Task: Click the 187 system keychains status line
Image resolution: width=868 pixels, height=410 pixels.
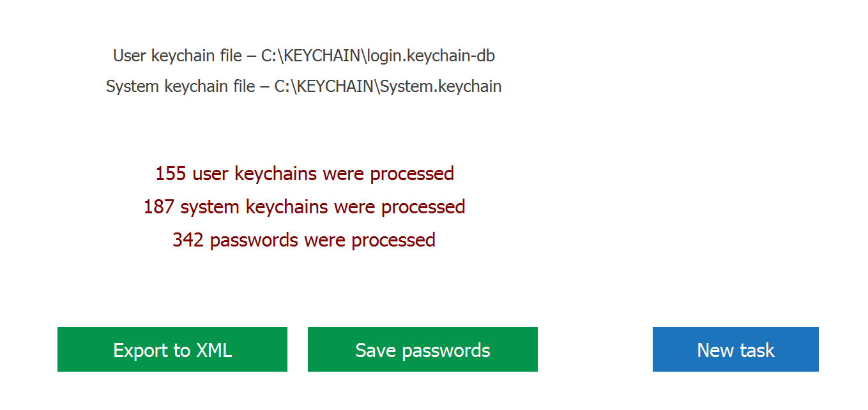Action: click(305, 206)
